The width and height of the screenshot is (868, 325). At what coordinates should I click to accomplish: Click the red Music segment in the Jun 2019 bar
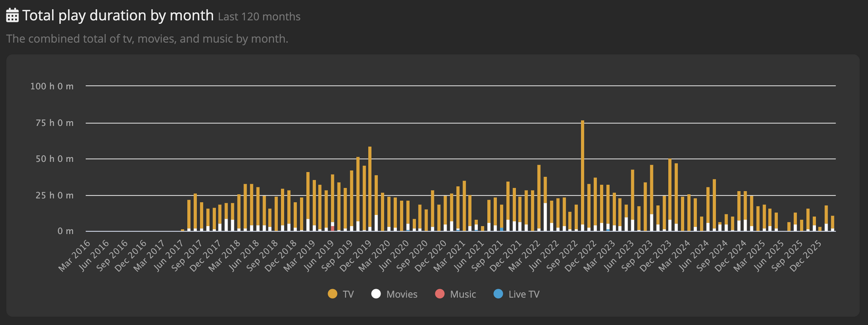tap(333, 228)
